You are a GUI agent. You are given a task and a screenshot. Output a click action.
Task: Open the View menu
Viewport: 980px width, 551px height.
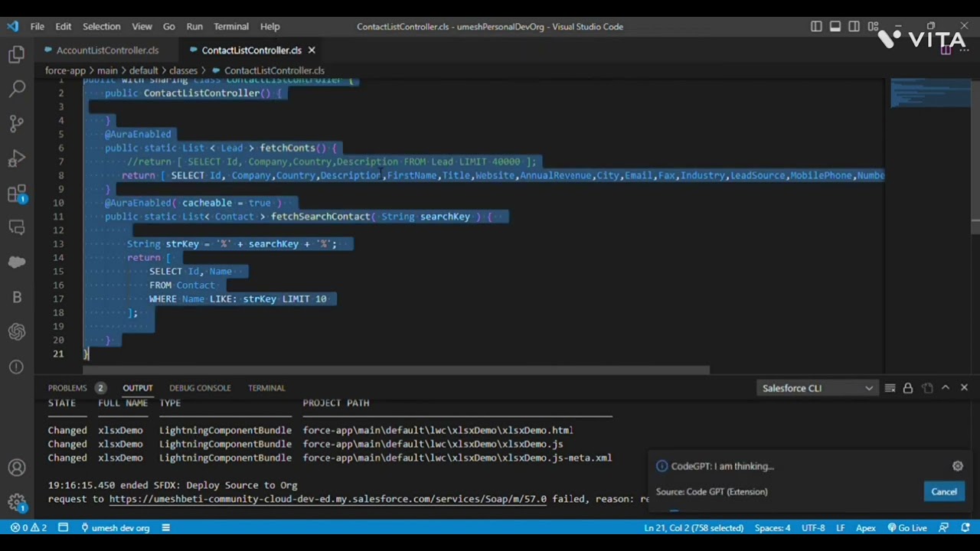142,26
